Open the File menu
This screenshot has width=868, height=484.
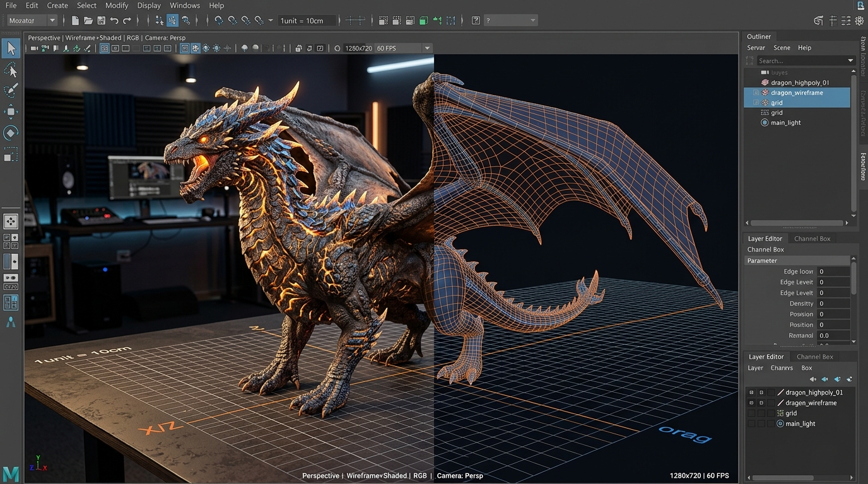pos(11,5)
